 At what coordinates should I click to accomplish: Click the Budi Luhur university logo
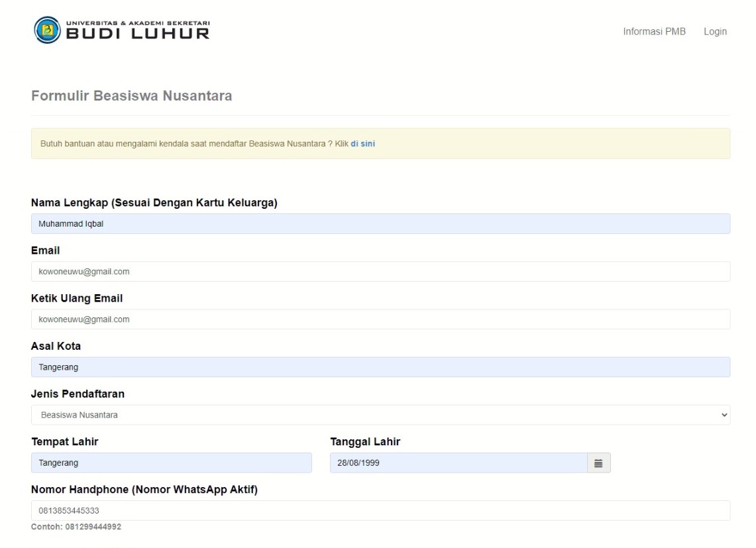point(122,30)
